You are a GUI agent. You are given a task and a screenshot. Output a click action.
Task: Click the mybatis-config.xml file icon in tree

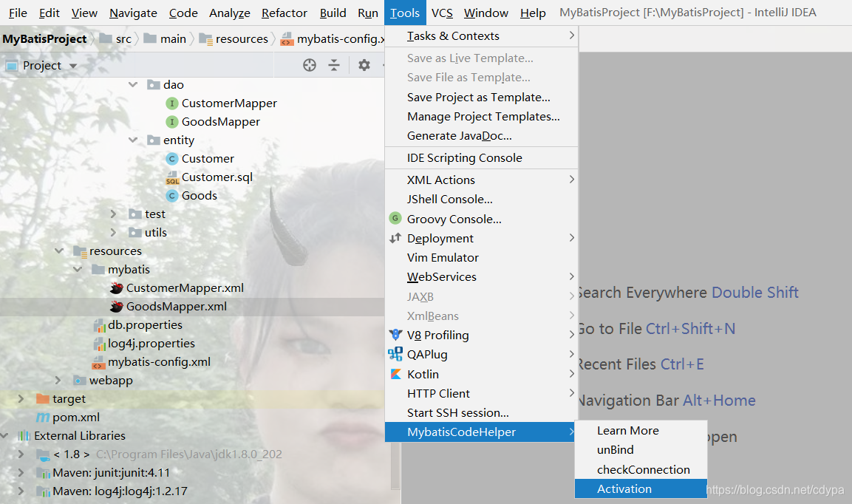click(98, 363)
